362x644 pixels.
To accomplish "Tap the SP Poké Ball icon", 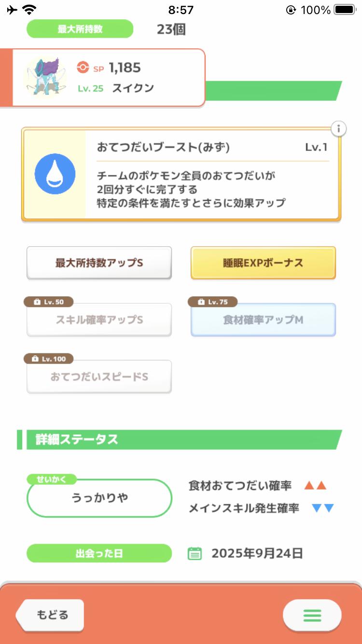I will pos(83,68).
